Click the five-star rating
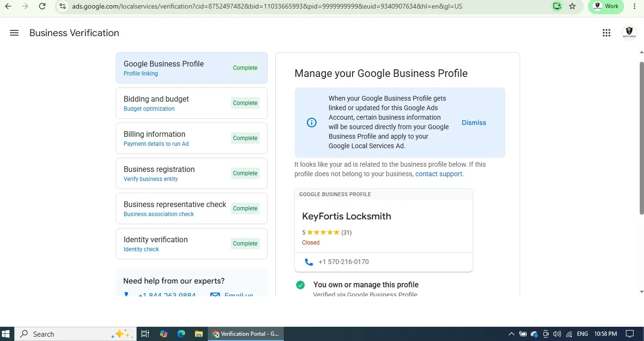Viewport: 644px width, 341px height. 323,233
